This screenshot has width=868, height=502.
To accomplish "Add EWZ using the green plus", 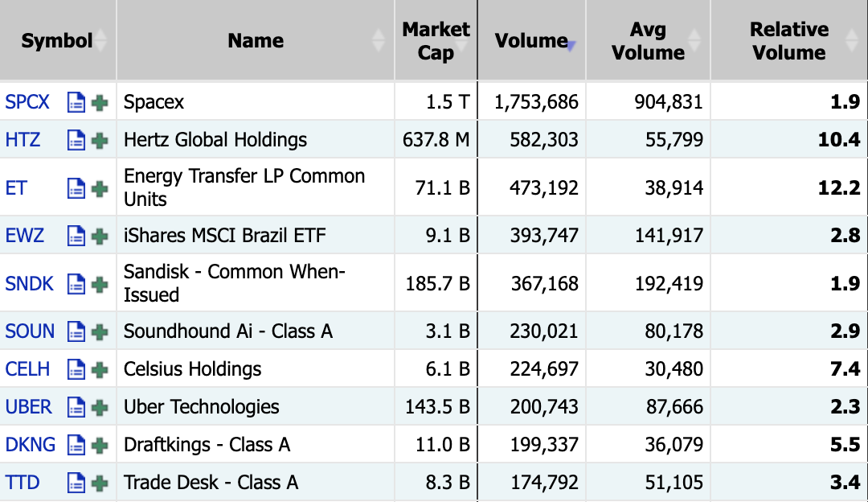I will point(100,237).
